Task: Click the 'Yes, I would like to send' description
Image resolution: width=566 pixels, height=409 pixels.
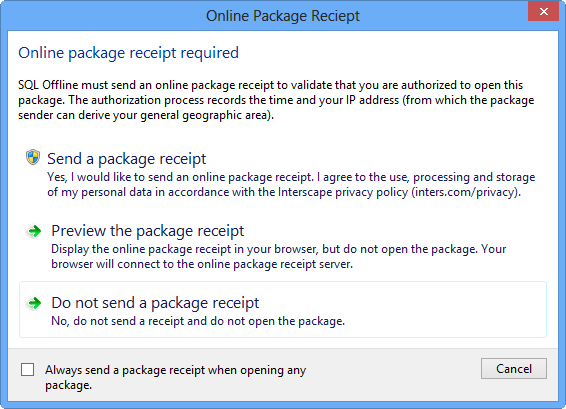Action: 291,184
